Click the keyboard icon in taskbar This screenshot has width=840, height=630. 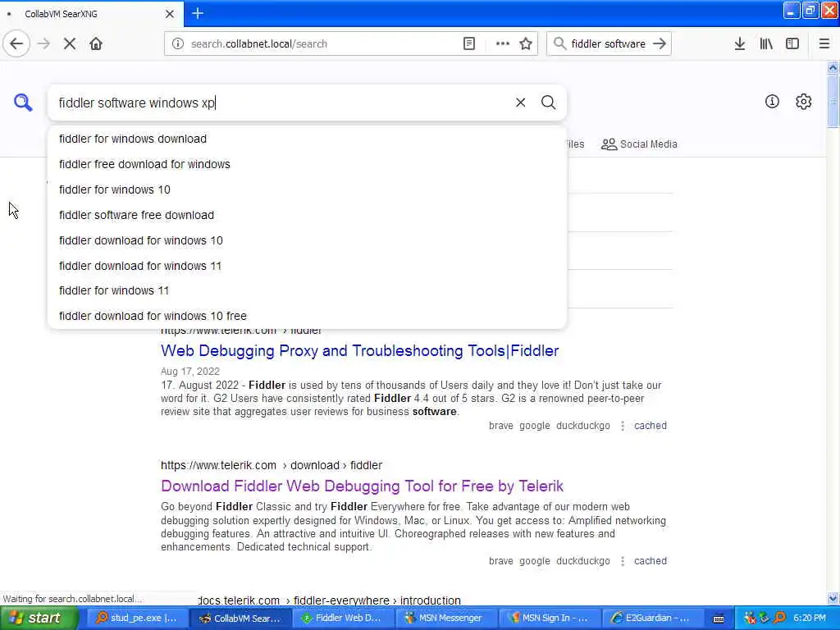pyautogui.click(x=719, y=619)
